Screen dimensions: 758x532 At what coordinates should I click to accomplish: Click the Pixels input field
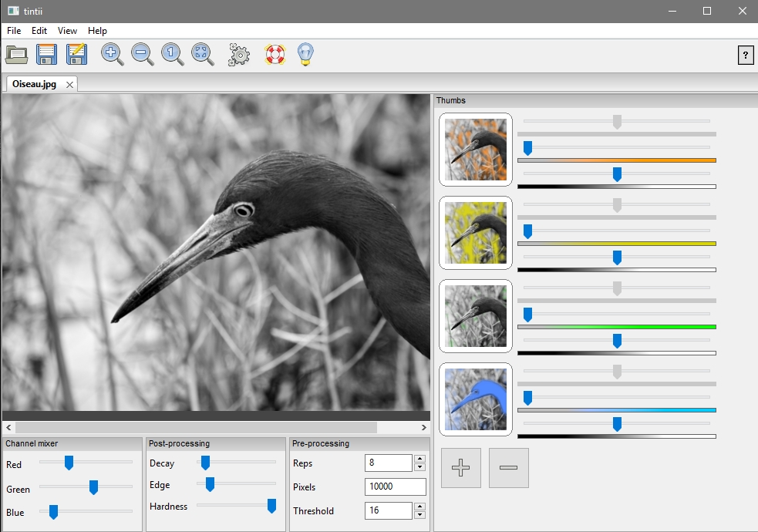pos(395,487)
